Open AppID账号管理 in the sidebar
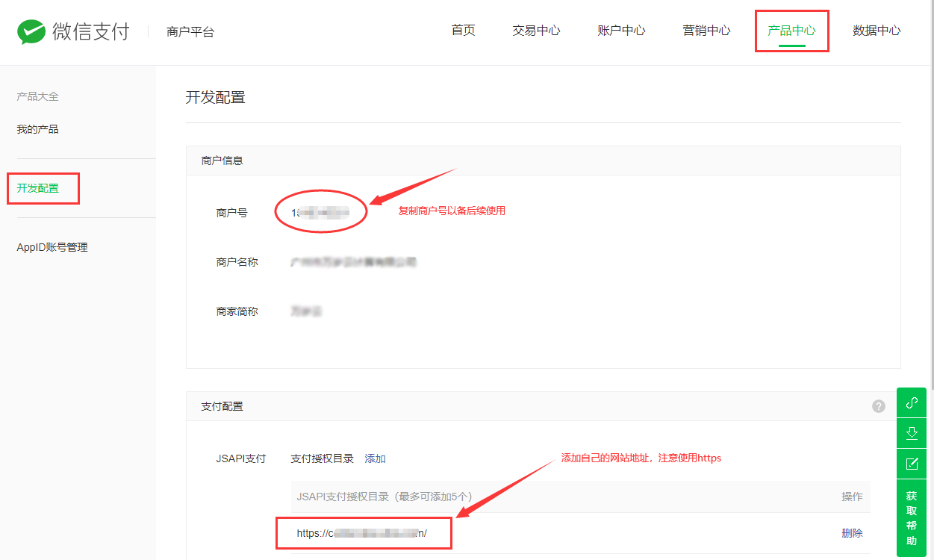 (x=52, y=247)
